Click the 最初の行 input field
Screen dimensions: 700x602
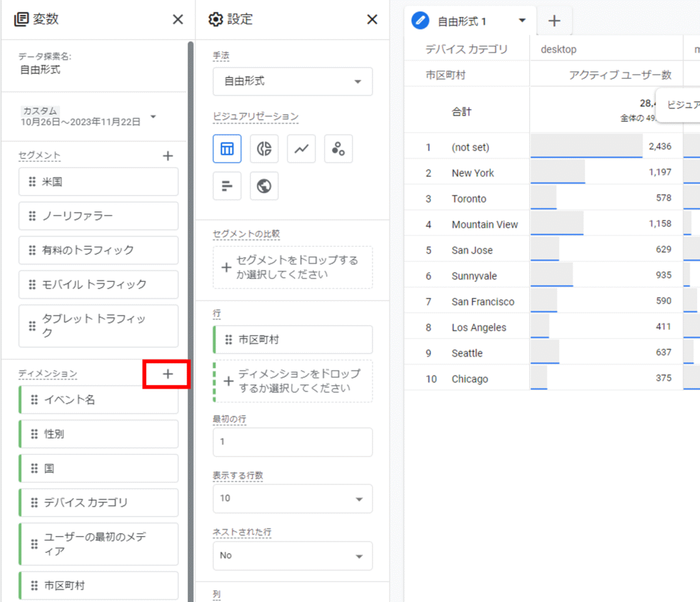[293, 442]
